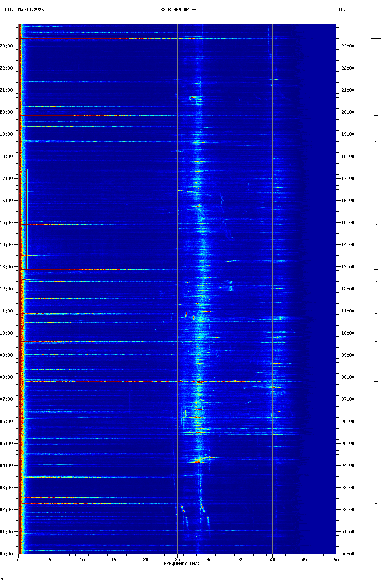Select the 23:00 marker on right axis

348,46
